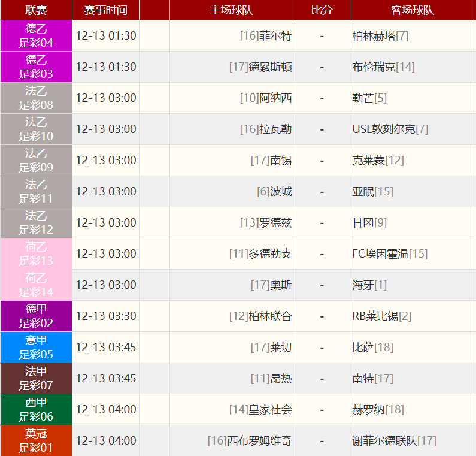Select the 德甲 足彩02 league cell
The width and height of the screenshot is (476, 456).
coord(36,316)
